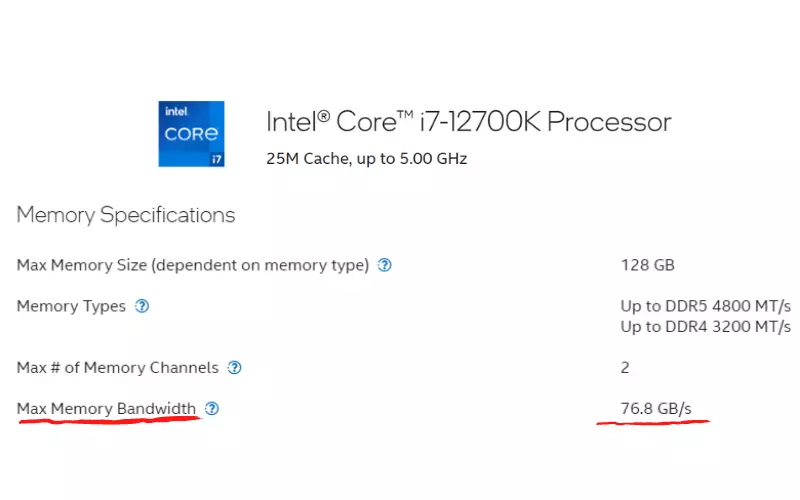Click the Max # of Memory Channels label
Image resolution: width=800 pixels, height=500 pixels.
(117, 368)
